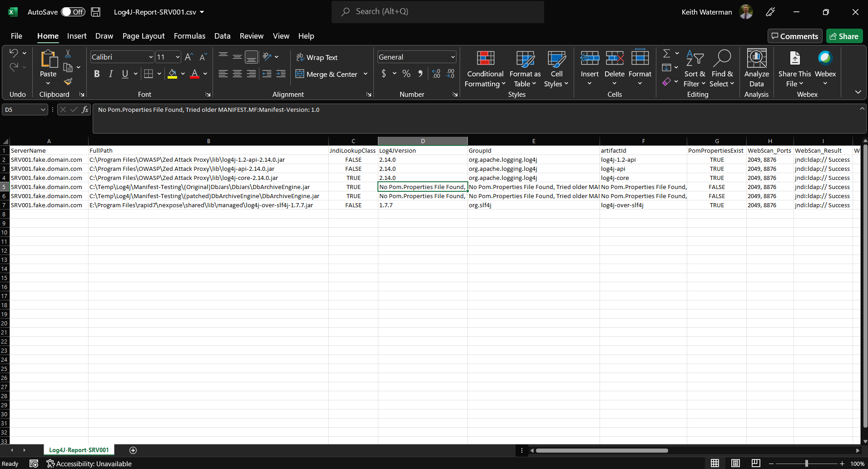Click the Share This File button
868x469 pixels.
794,69
